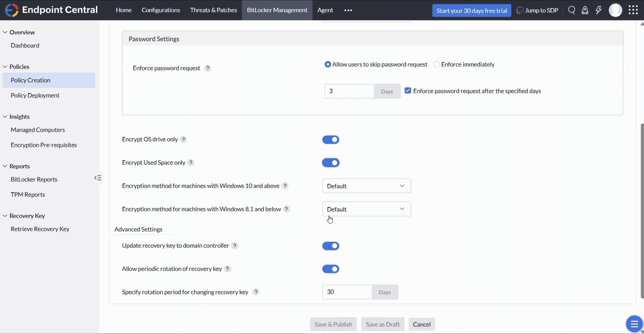
Task: Open BitLocker Management tab
Action: [277, 10]
